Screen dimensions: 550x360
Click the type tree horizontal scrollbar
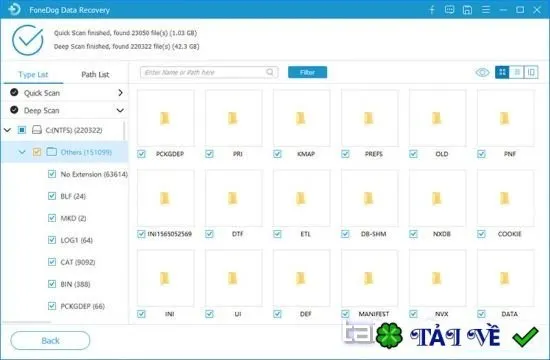click(x=27, y=321)
